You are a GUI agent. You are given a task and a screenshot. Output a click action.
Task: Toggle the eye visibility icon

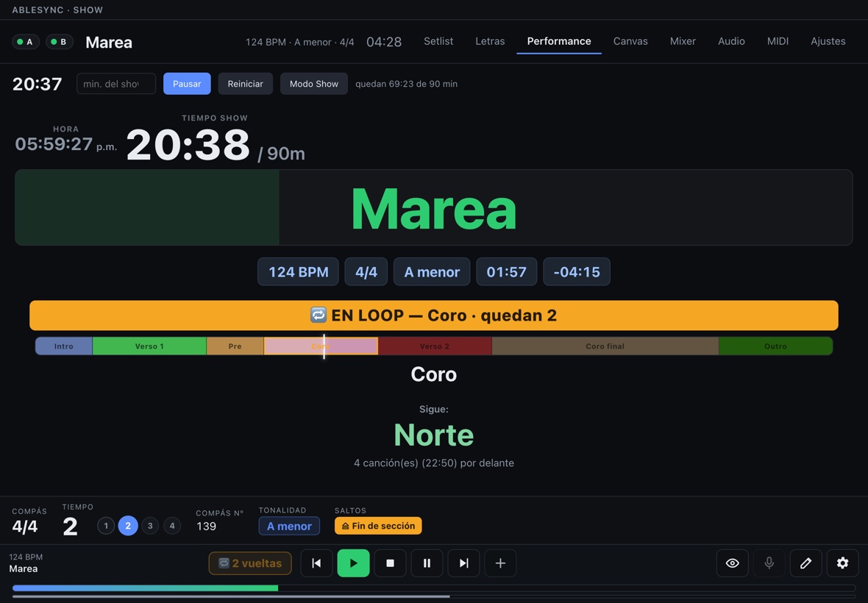tap(733, 563)
